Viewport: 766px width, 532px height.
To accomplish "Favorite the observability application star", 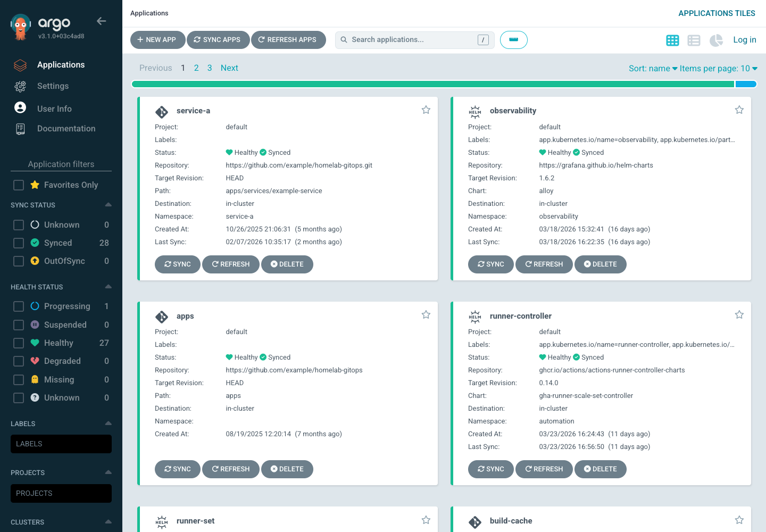I will pos(739,110).
